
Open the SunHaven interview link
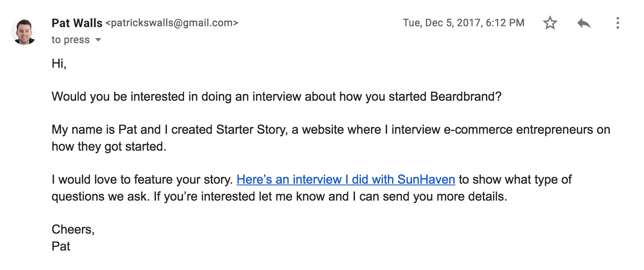[x=346, y=179]
